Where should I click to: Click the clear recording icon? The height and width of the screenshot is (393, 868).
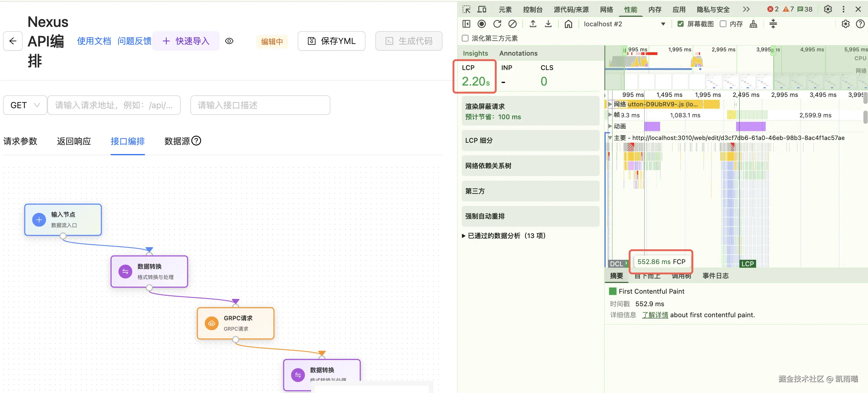pyautogui.click(x=512, y=24)
